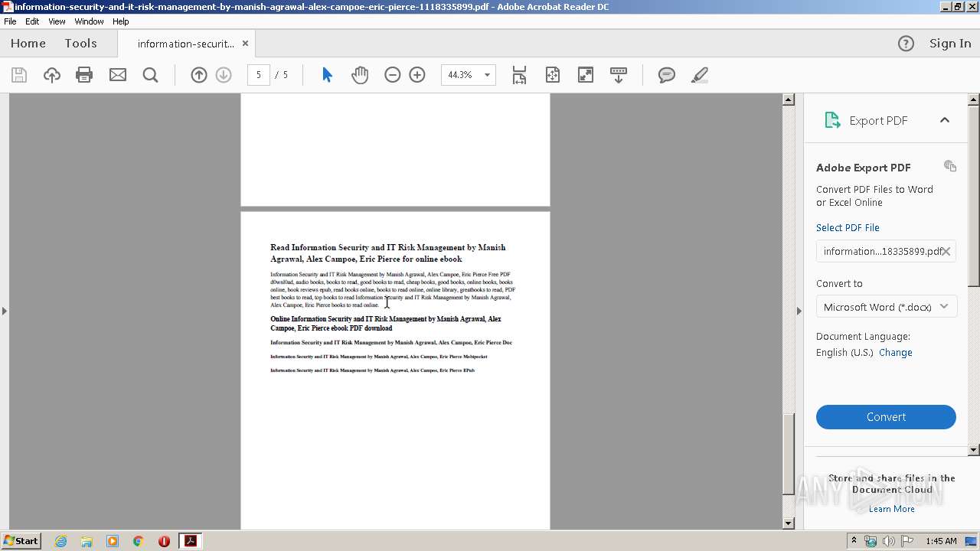The height and width of the screenshot is (551, 980).
Task: Print the document with the printer icon
Action: 84,75
